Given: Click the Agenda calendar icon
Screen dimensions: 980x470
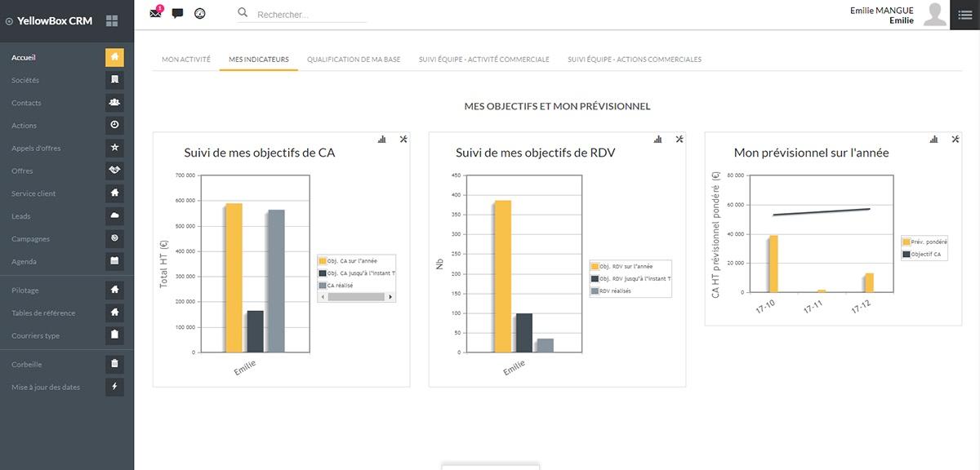Looking at the screenshot, I should click(115, 261).
